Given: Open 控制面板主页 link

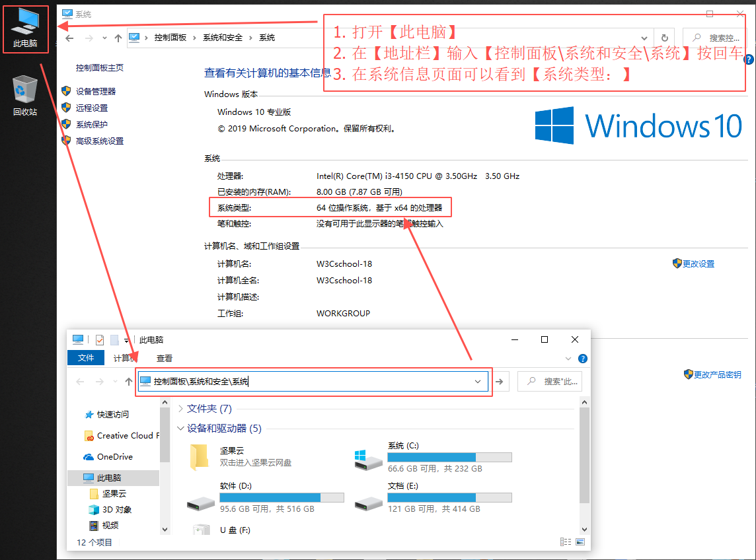Looking at the screenshot, I should (99, 68).
